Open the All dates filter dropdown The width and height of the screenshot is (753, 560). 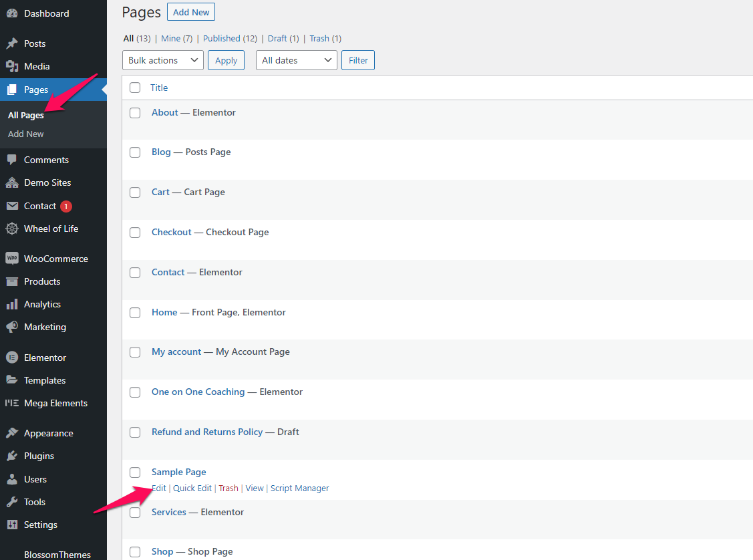[296, 60]
